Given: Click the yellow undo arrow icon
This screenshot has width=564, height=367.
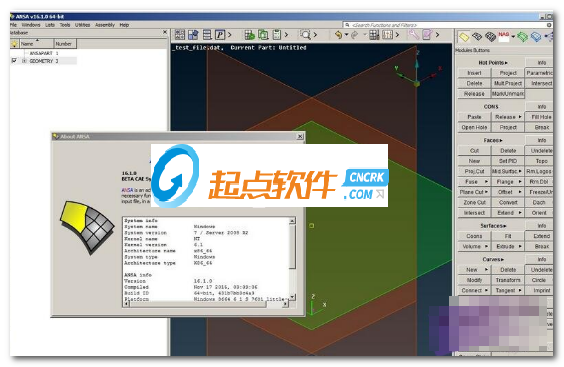Looking at the screenshot, I should (338, 35).
